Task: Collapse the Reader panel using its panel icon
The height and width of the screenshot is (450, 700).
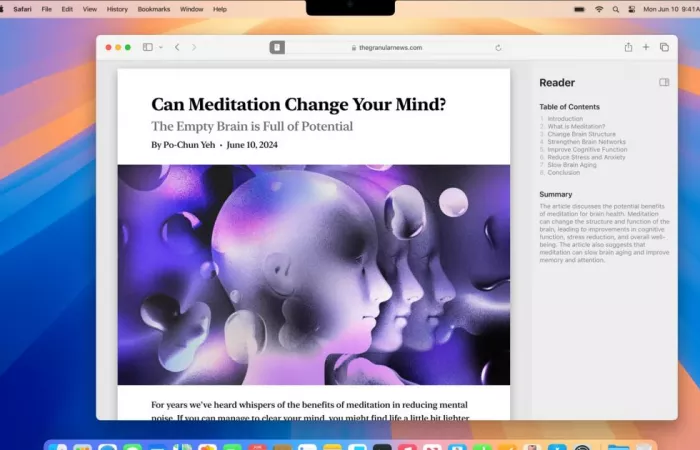Action: [x=663, y=82]
